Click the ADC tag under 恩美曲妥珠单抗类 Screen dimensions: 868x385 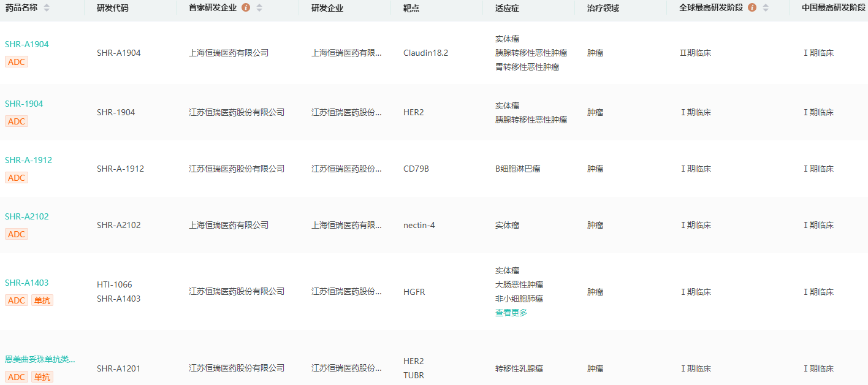17,377
